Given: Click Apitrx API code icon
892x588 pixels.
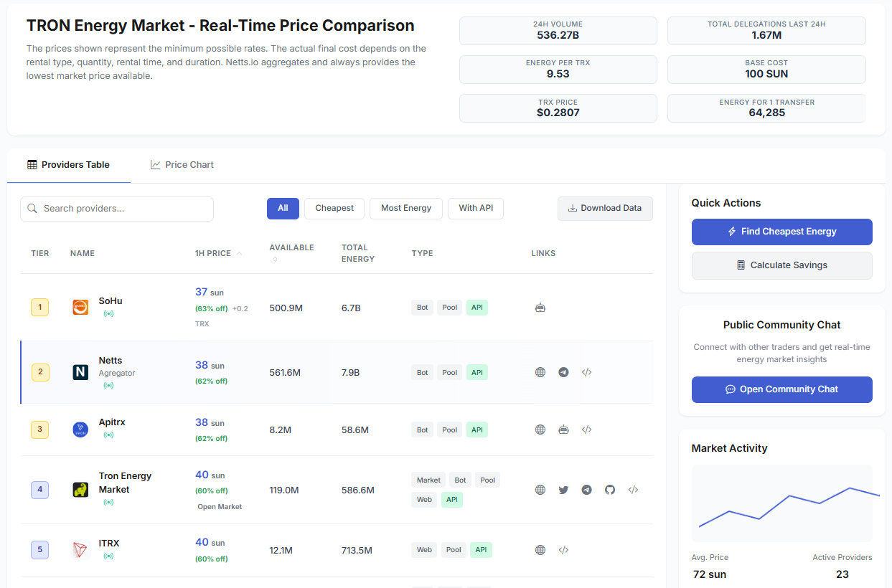Looking at the screenshot, I should click(x=586, y=430).
